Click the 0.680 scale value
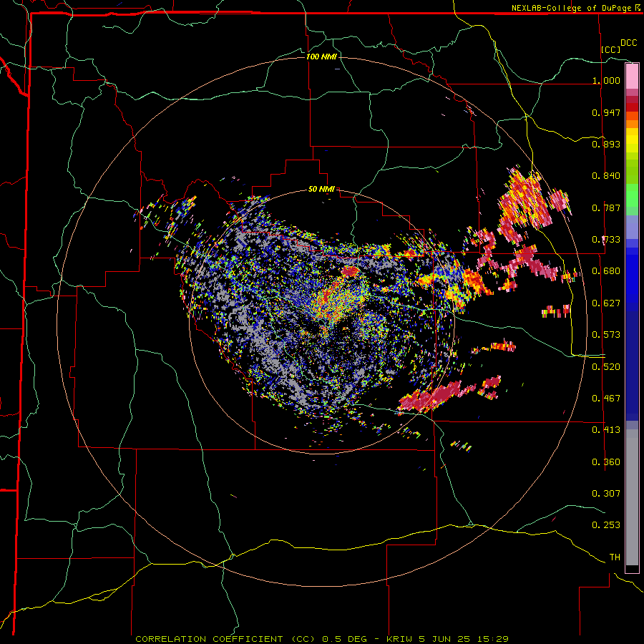Viewport: 644px width, 644px height. [x=606, y=271]
